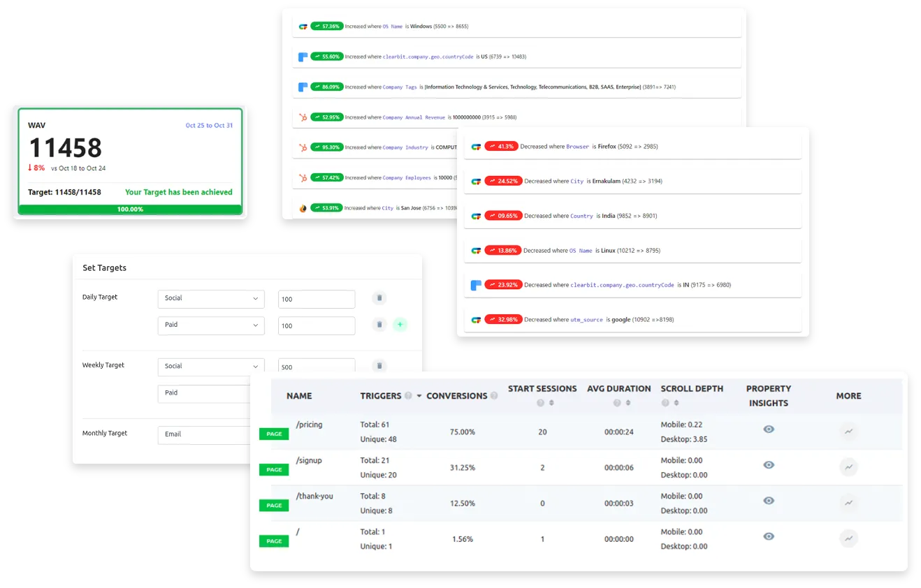Viewport: 921px width, 588px height.
Task: Click the PAGE tag next to /signup
Action: (274, 469)
